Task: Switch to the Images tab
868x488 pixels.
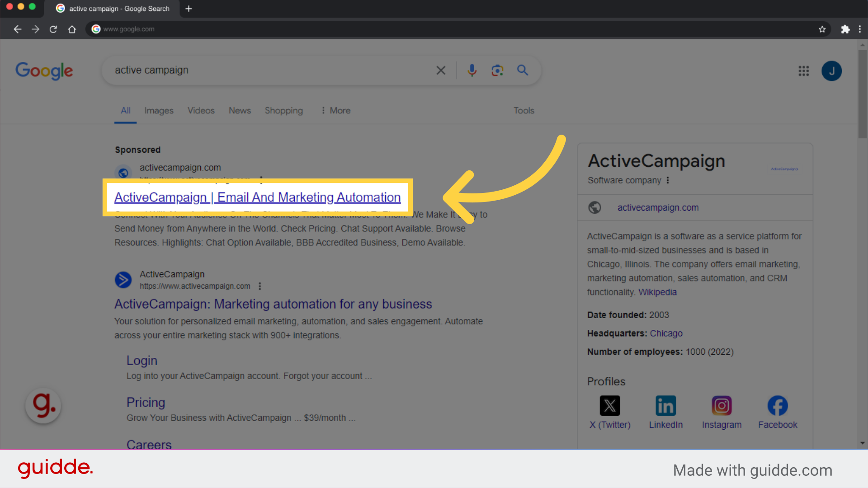Action: click(159, 110)
